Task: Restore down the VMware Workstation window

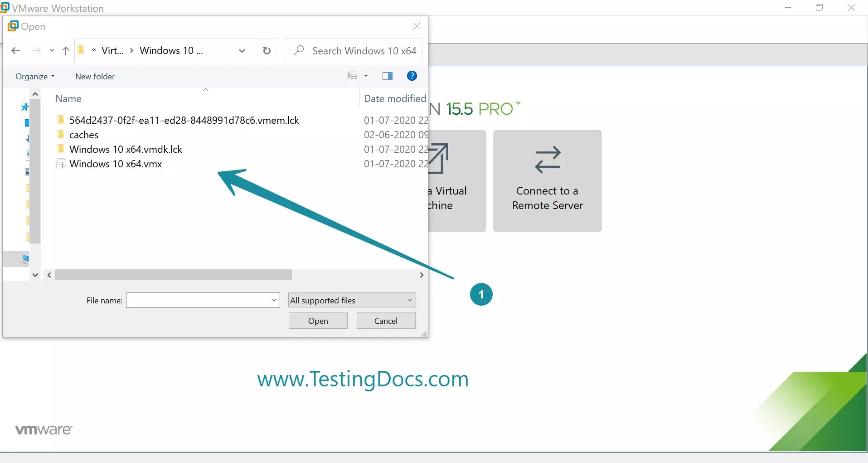Action: 820,8
